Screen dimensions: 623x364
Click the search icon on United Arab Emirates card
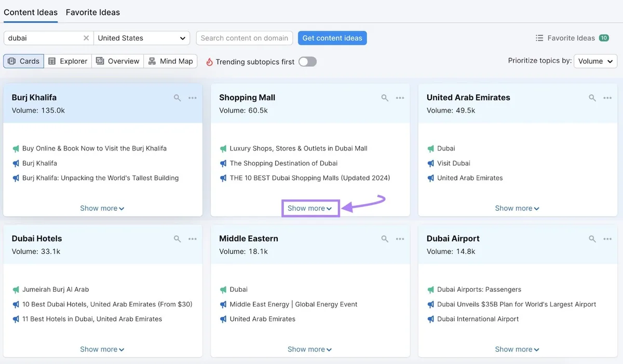point(592,98)
